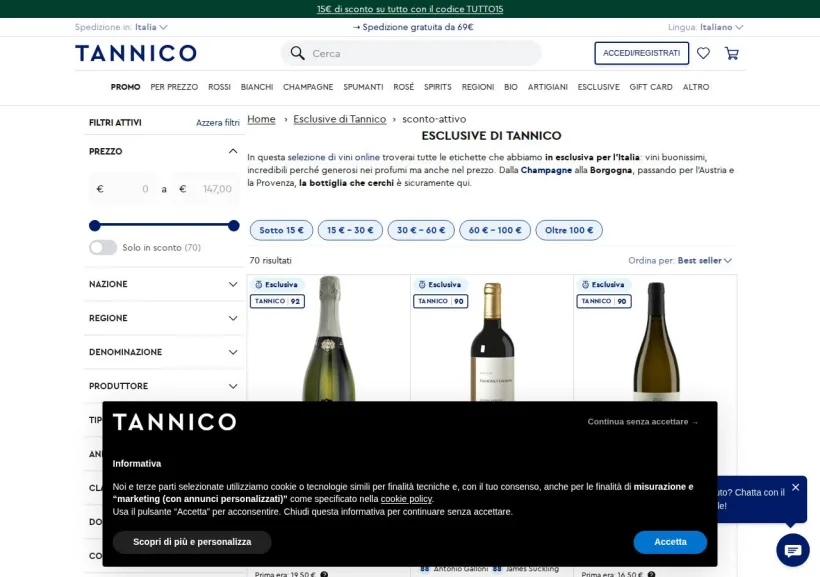Go to Home breadcrumb
Screen dimensions: 820x577
click(261, 119)
